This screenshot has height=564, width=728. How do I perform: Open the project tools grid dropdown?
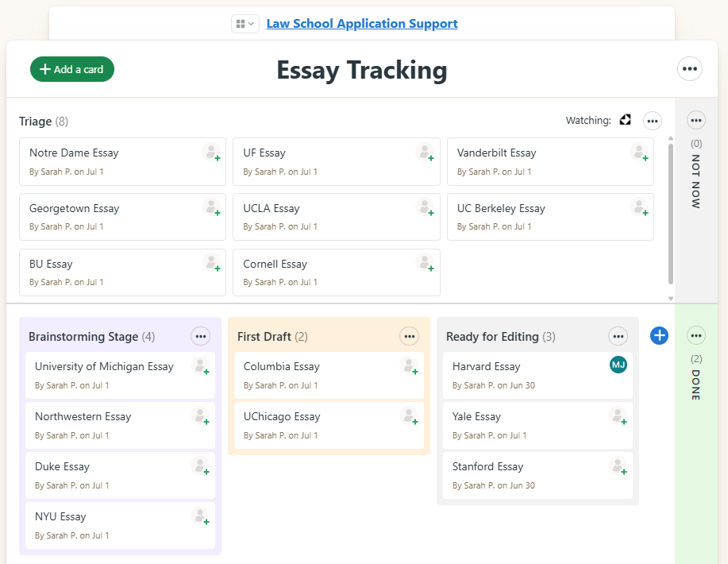click(245, 24)
